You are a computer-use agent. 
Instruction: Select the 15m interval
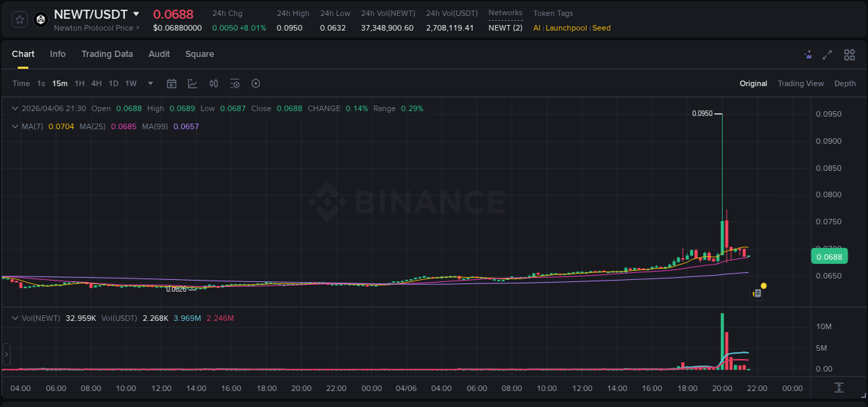[x=60, y=83]
